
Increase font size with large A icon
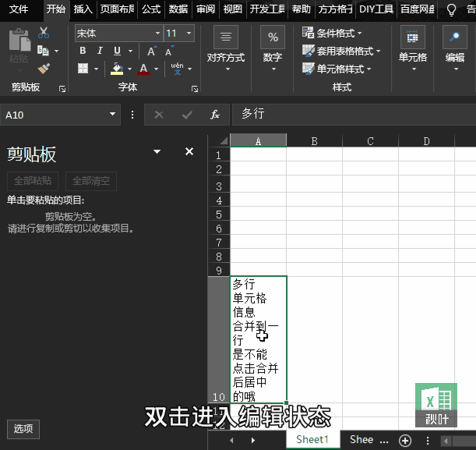point(152,51)
